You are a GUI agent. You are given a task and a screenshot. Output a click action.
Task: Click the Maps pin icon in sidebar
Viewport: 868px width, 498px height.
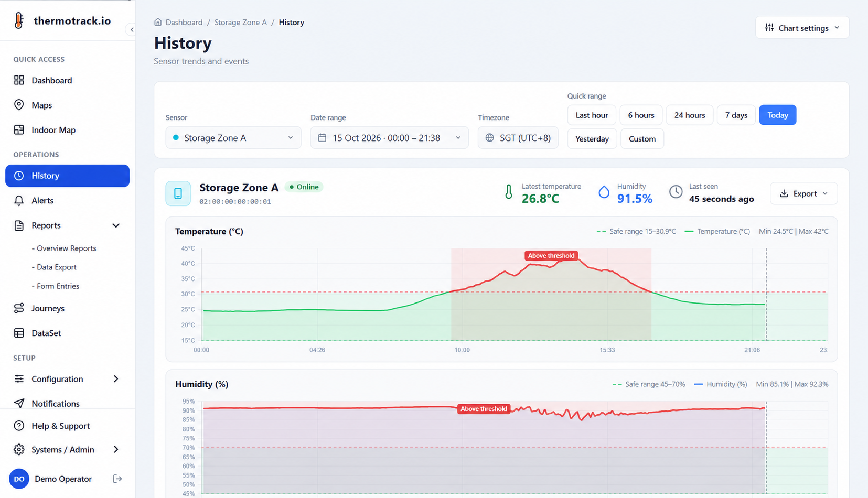(x=19, y=105)
